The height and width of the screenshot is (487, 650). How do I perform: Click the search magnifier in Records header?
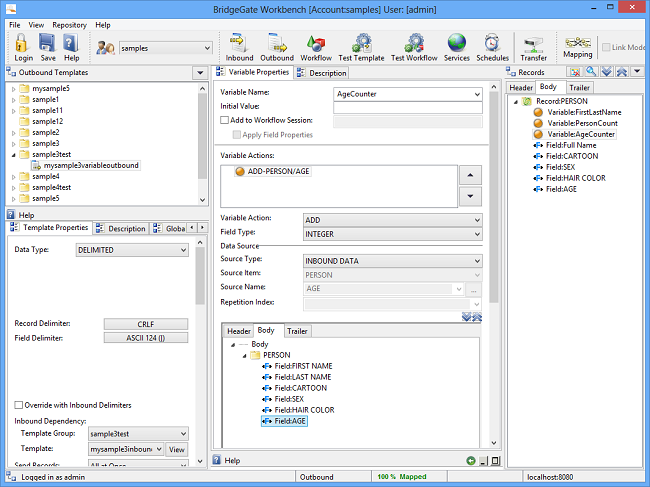click(x=591, y=72)
